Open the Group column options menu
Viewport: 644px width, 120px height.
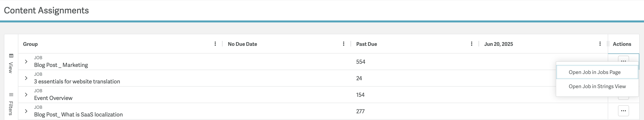click(x=215, y=44)
